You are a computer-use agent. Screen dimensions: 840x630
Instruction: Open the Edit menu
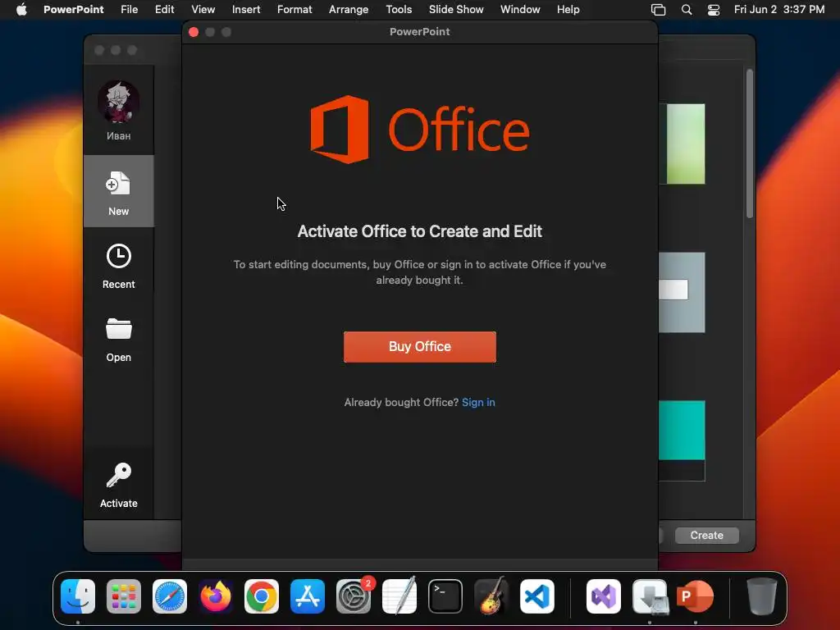click(x=164, y=10)
